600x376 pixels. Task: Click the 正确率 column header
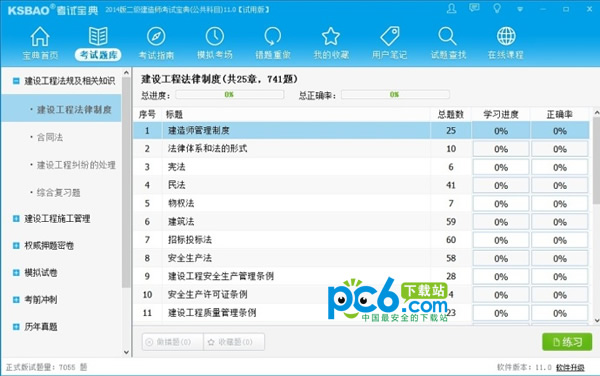tap(559, 114)
